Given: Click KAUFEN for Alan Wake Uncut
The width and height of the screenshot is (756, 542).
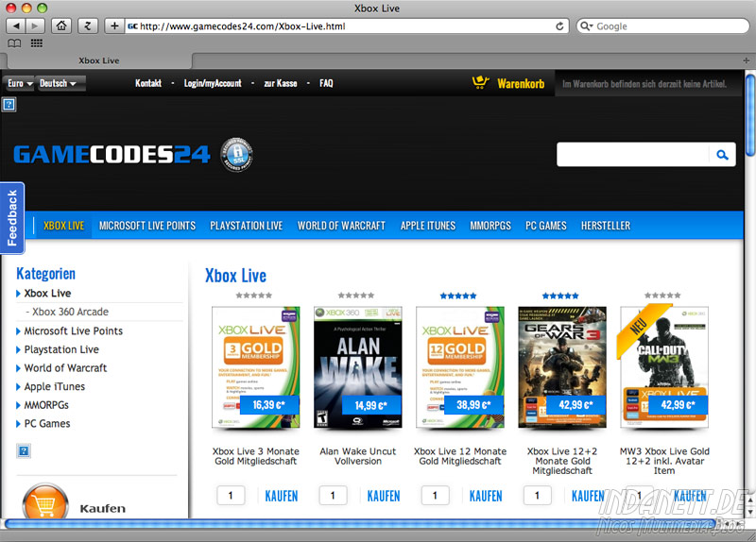Looking at the screenshot, I should (x=384, y=496).
